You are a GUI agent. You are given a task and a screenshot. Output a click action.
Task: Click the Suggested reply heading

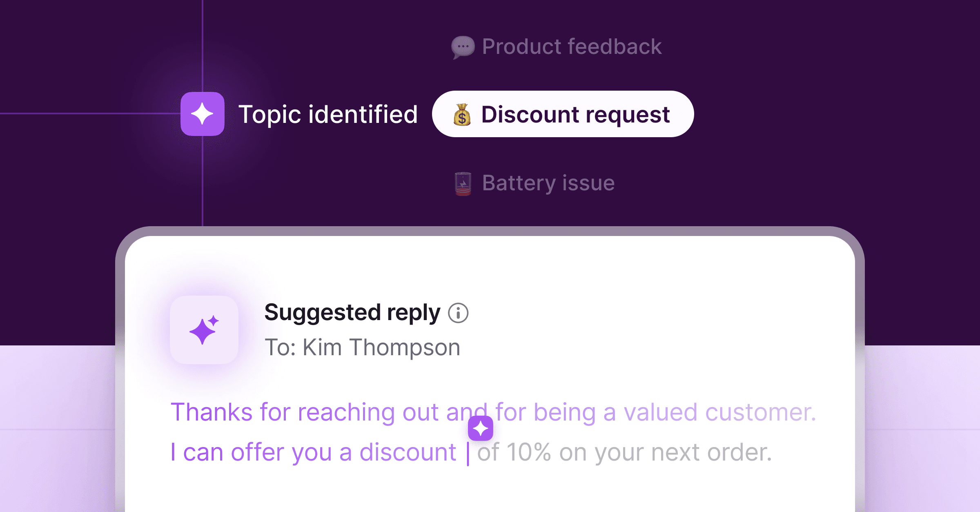coord(352,313)
